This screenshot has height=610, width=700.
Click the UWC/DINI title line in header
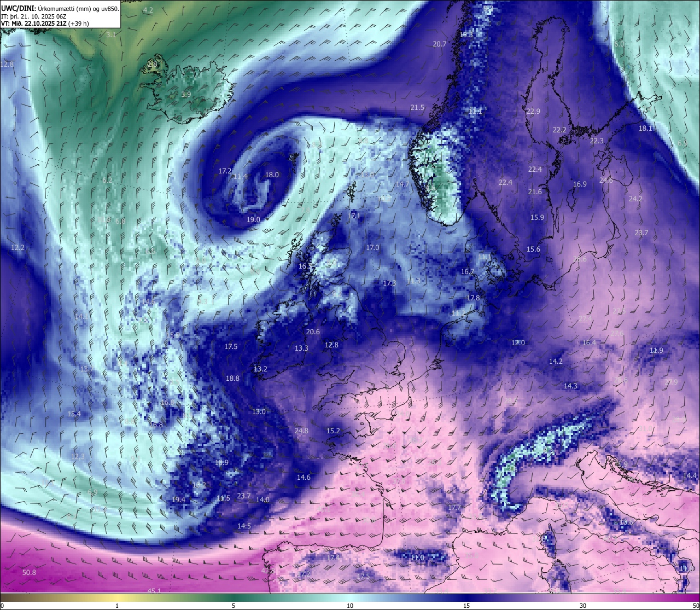click(60, 8)
